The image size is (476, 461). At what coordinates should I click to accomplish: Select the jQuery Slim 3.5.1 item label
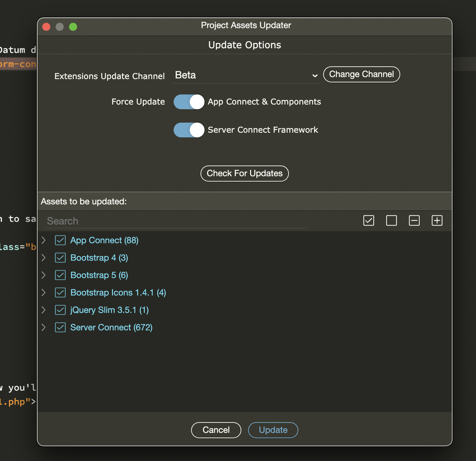coord(109,310)
